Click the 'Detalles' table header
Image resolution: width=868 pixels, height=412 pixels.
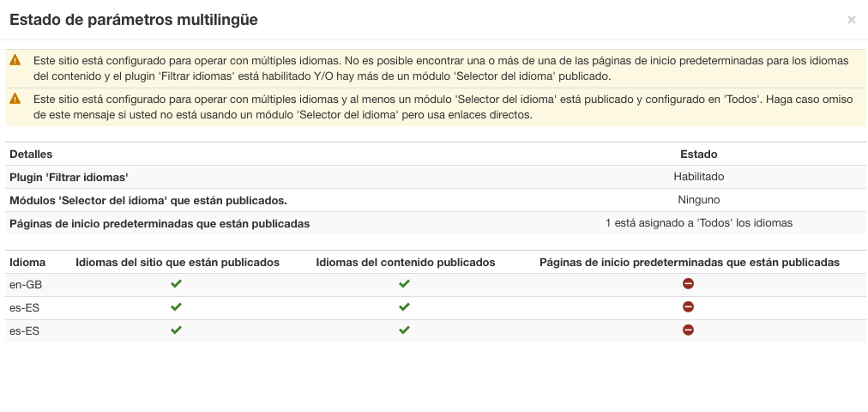coord(31,154)
